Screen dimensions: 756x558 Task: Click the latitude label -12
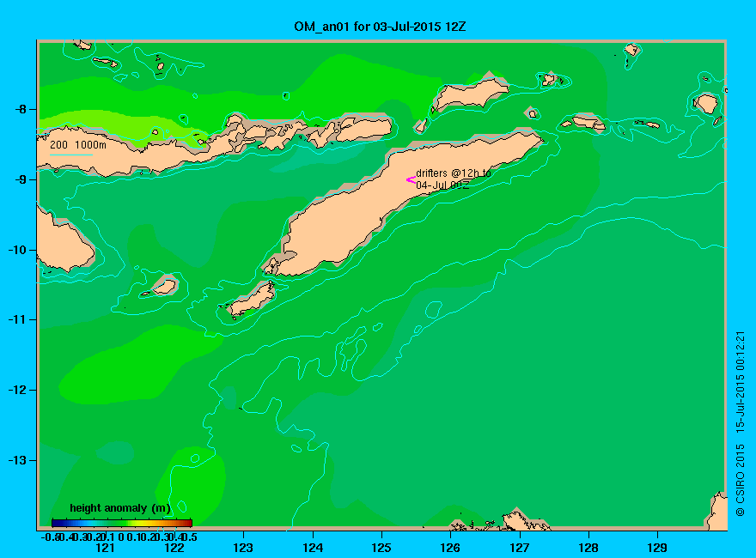17,390
